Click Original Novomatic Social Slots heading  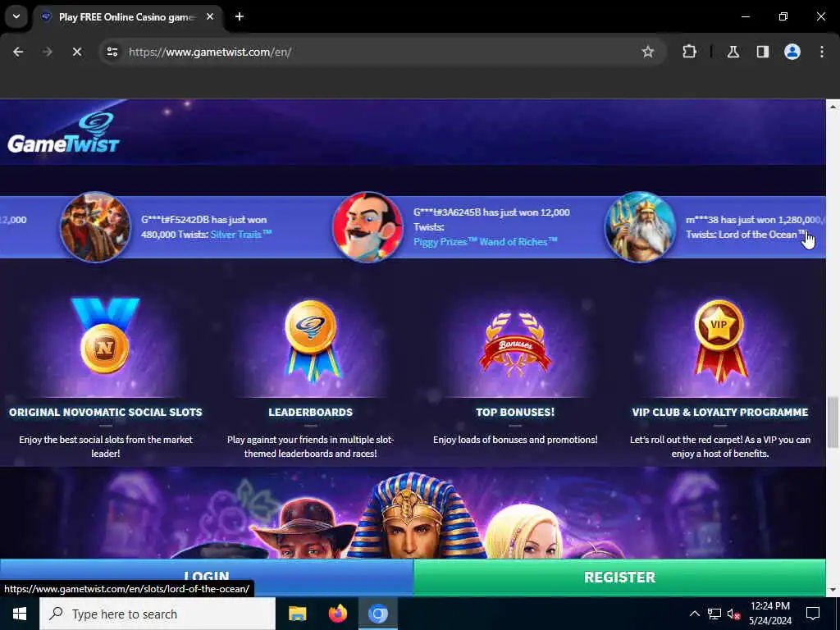point(106,412)
